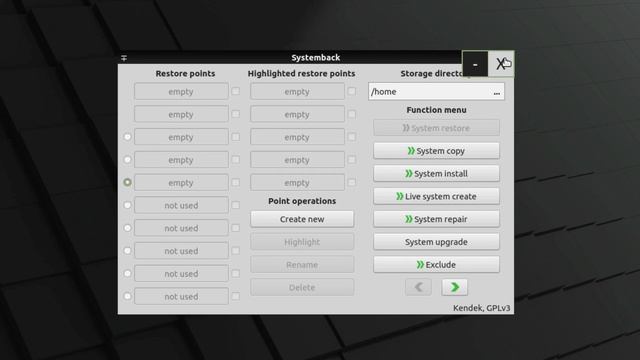The width and height of the screenshot is (640, 360).
Task: Click the 'Restore points' column heading
Action: pos(185,73)
